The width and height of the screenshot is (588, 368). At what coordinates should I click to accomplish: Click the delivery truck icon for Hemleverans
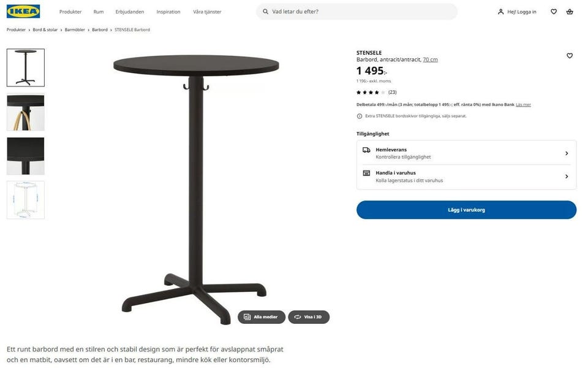click(366, 150)
